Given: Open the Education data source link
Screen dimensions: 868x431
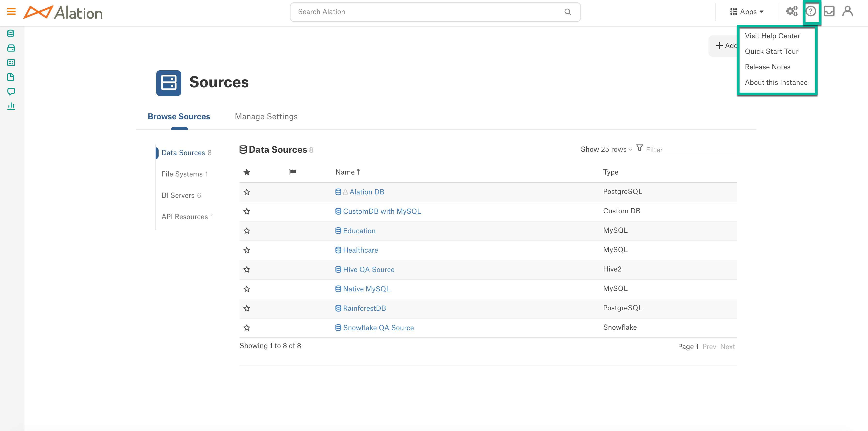Looking at the screenshot, I should [x=359, y=231].
